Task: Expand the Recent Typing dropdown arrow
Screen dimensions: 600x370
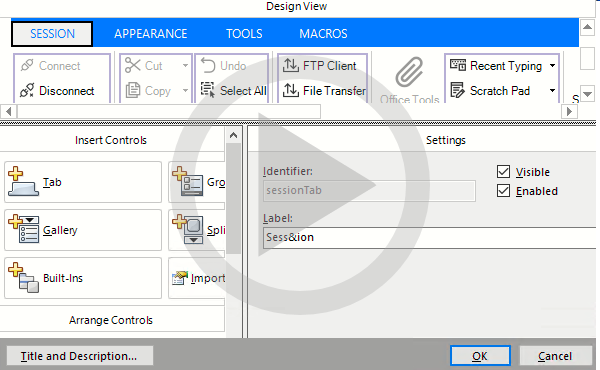Action: [553, 66]
